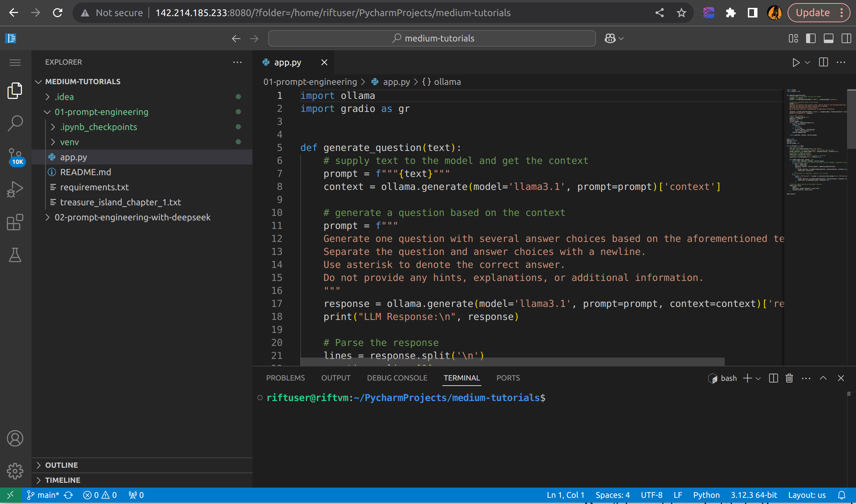Click the main* branch in status bar
Screen dimensions: 856x504
tap(43, 495)
